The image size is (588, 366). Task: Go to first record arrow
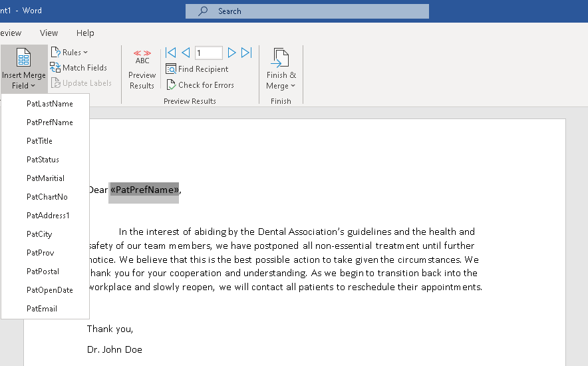pyautogui.click(x=171, y=53)
